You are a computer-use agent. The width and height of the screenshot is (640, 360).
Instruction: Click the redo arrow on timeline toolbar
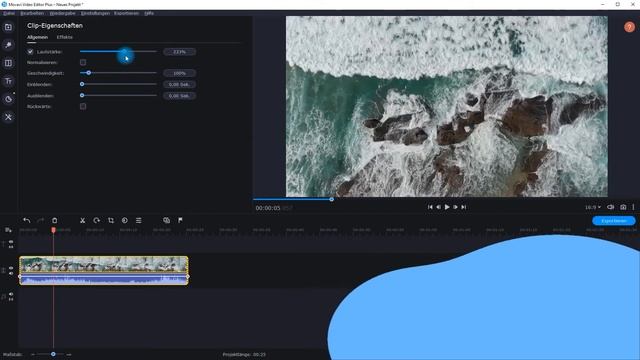[x=40, y=220]
